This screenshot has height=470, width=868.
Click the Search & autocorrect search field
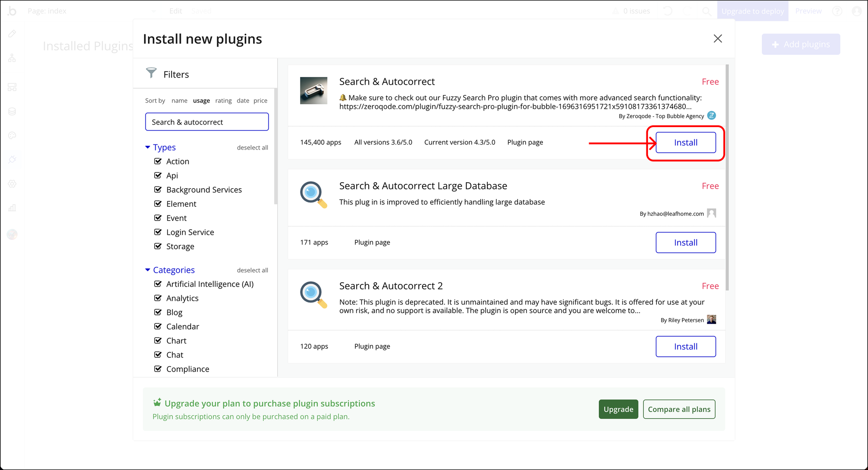[207, 122]
